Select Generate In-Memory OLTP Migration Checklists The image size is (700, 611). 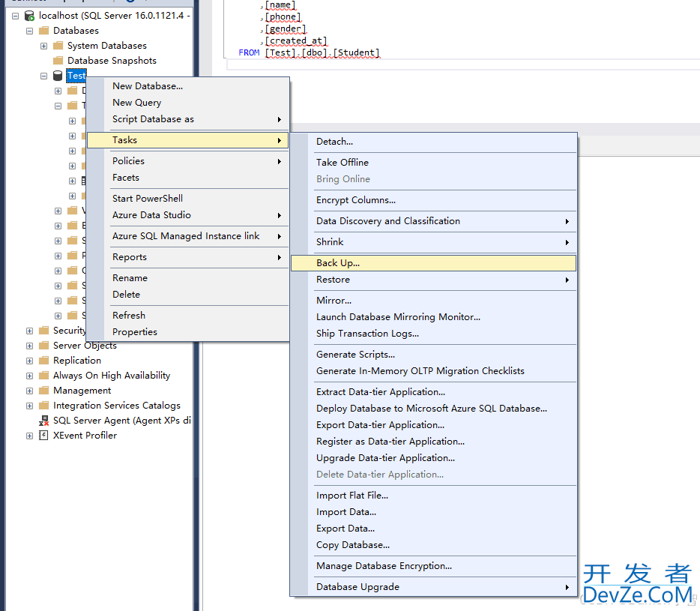pyautogui.click(x=433, y=371)
